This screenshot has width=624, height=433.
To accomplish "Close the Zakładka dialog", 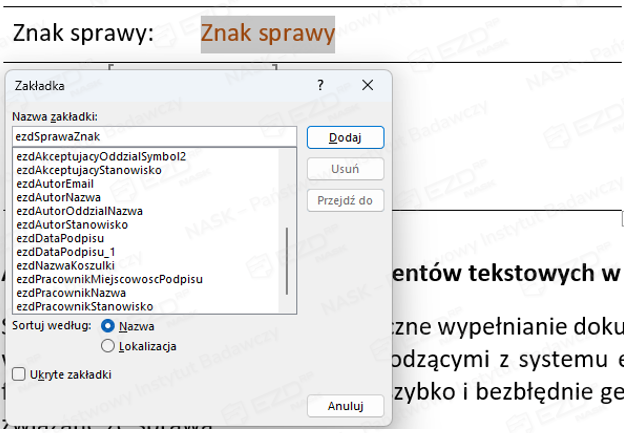I will [368, 86].
